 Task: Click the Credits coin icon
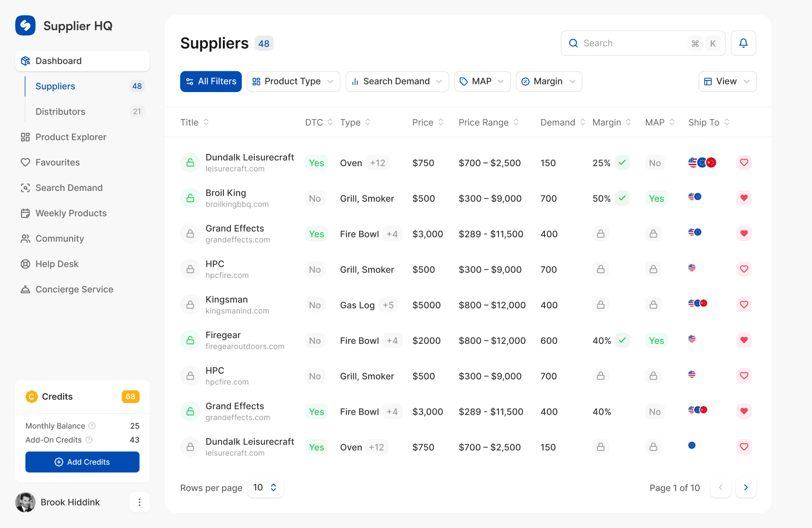coord(32,397)
